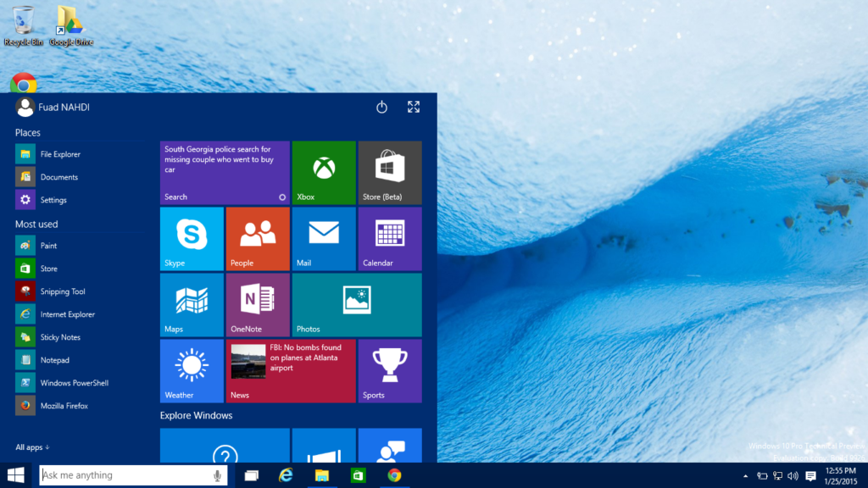868x488 pixels.
Task: Open the Mail tile
Action: click(x=323, y=238)
